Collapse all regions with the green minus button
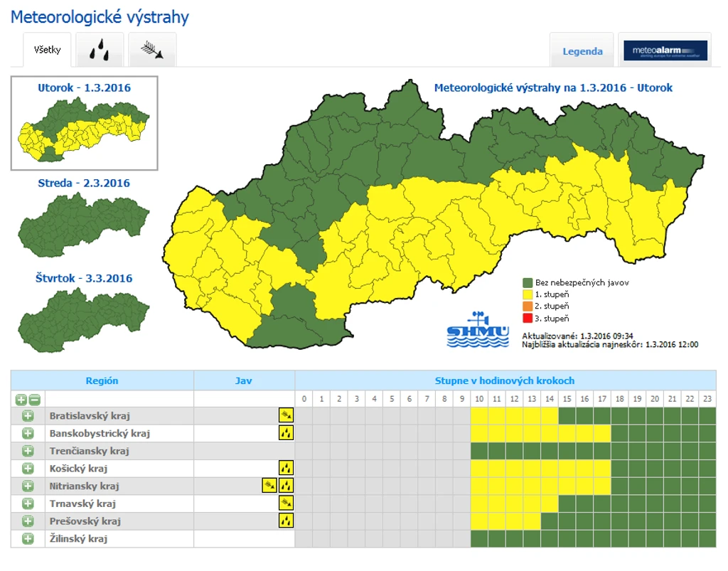Image resolution: width=728 pixels, height=571 pixels. tap(35, 399)
